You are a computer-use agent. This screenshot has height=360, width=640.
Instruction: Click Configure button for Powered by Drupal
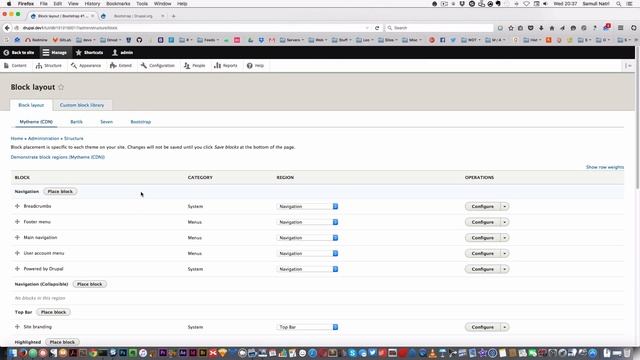(x=483, y=269)
